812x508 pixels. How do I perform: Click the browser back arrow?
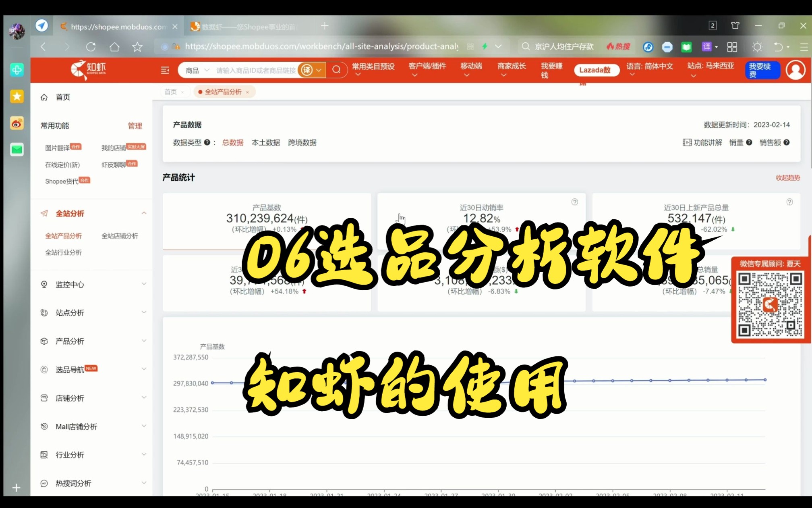click(x=43, y=47)
